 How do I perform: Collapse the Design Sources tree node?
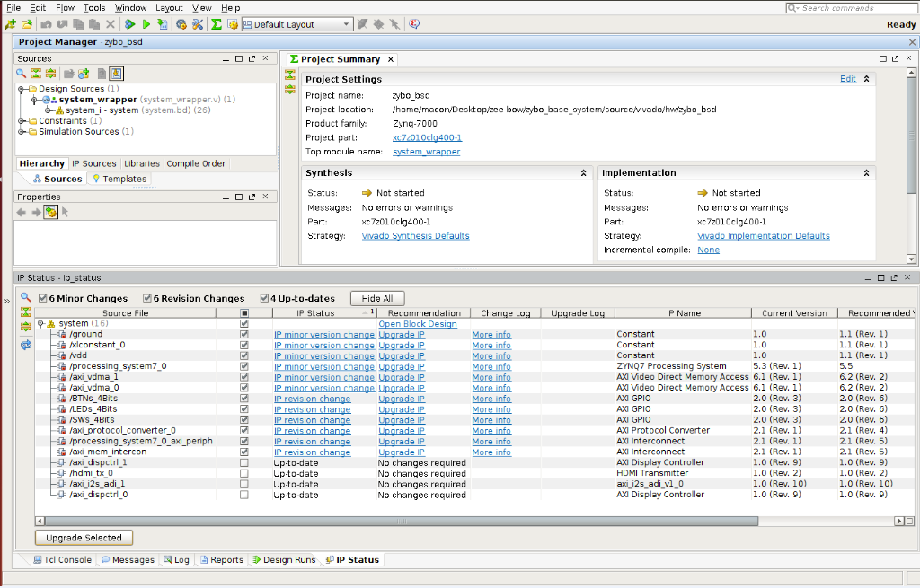pos(22,89)
